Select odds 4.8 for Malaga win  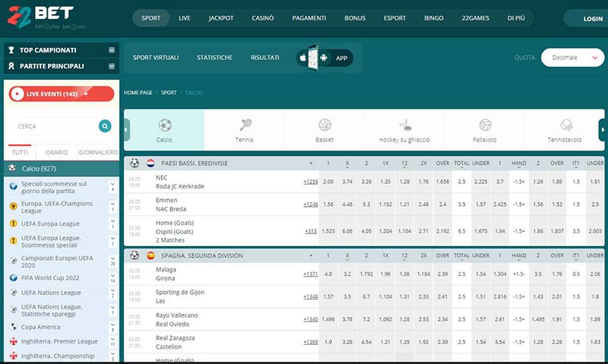tap(328, 274)
